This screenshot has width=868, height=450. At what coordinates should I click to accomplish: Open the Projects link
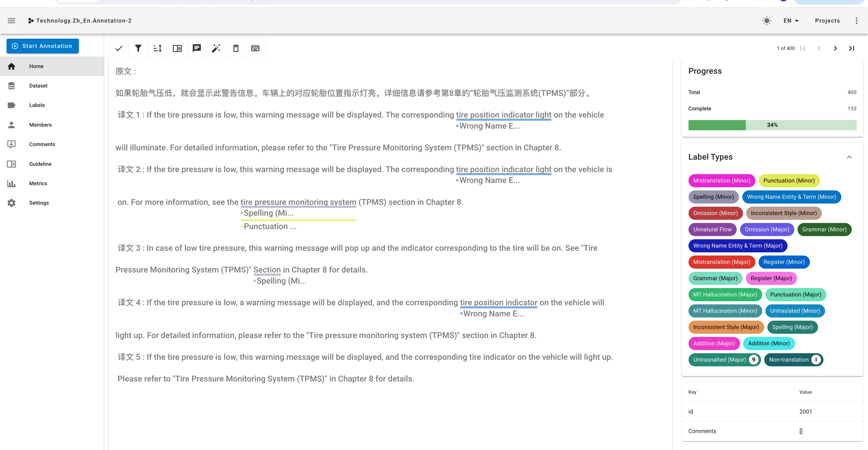pyautogui.click(x=827, y=21)
